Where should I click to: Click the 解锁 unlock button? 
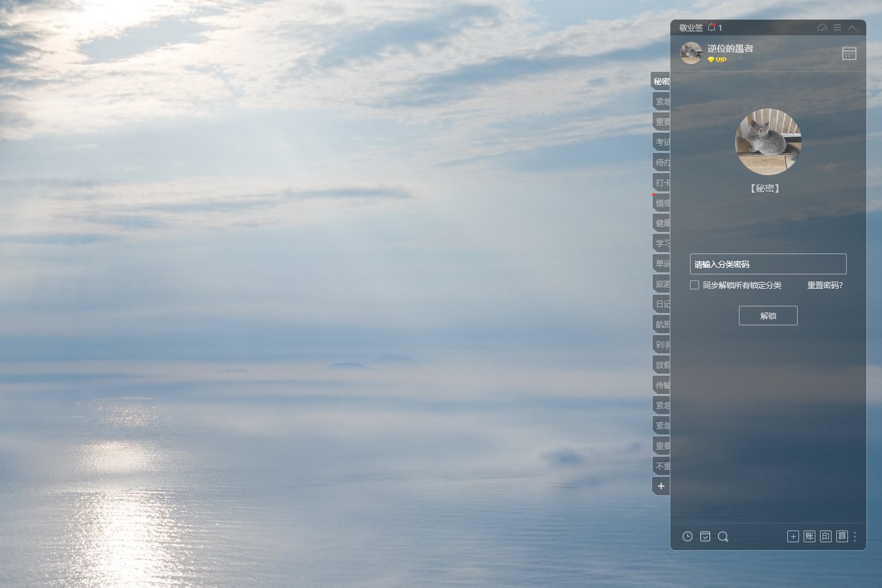tap(768, 316)
